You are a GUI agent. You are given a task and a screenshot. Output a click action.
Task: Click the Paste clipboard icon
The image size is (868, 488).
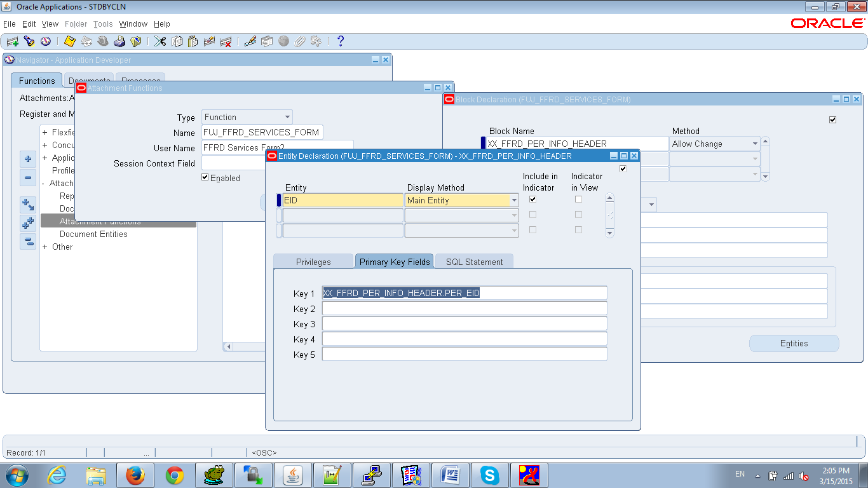coord(193,41)
